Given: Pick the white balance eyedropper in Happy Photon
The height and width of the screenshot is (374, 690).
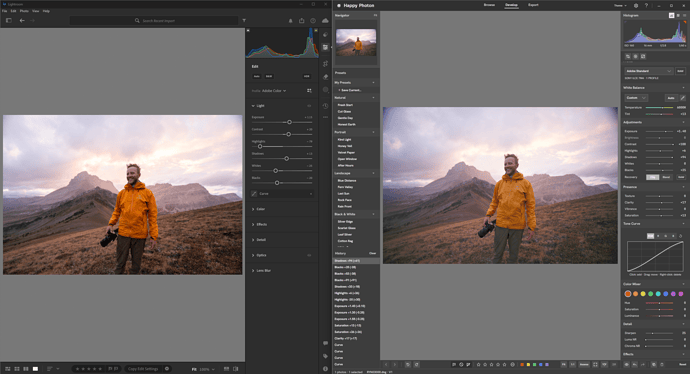Looking at the screenshot, I should tap(683, 98).
